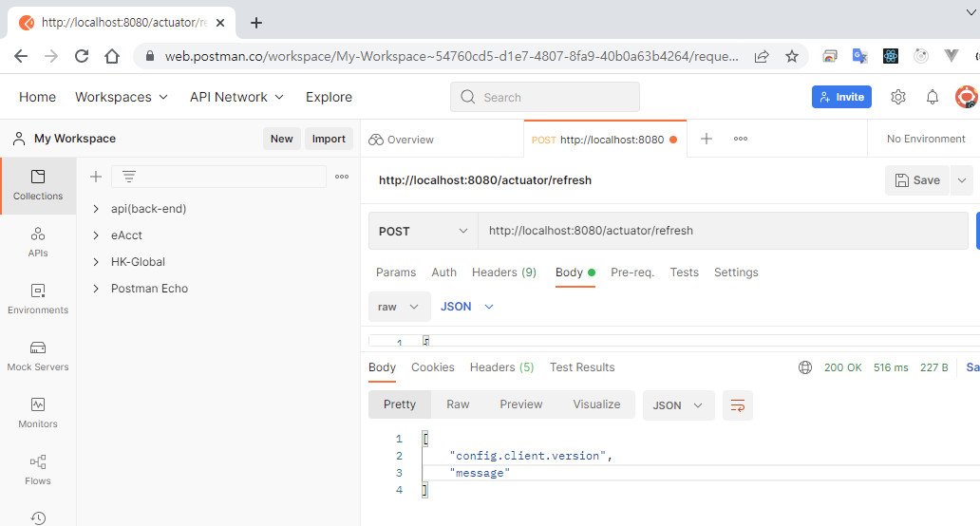Open the Overview tab
The height and width of the screenshot is (526, 980).
coord(402,140)
